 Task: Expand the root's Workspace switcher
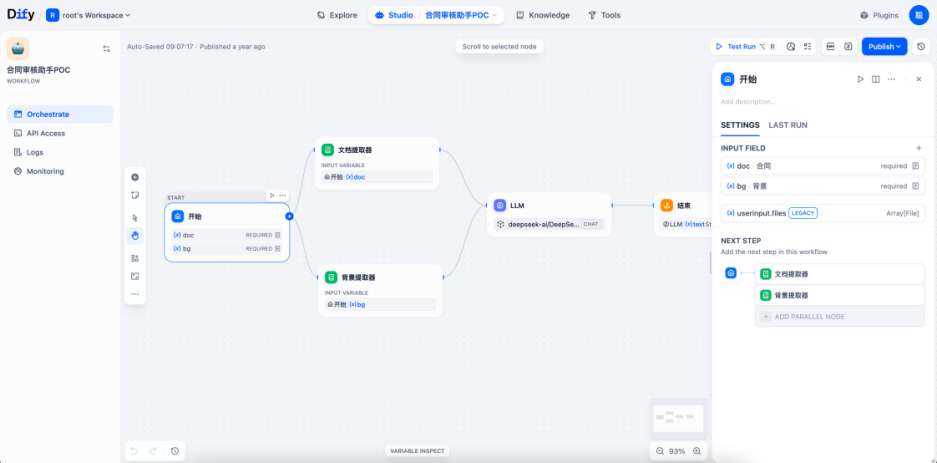tap(96, 15)
